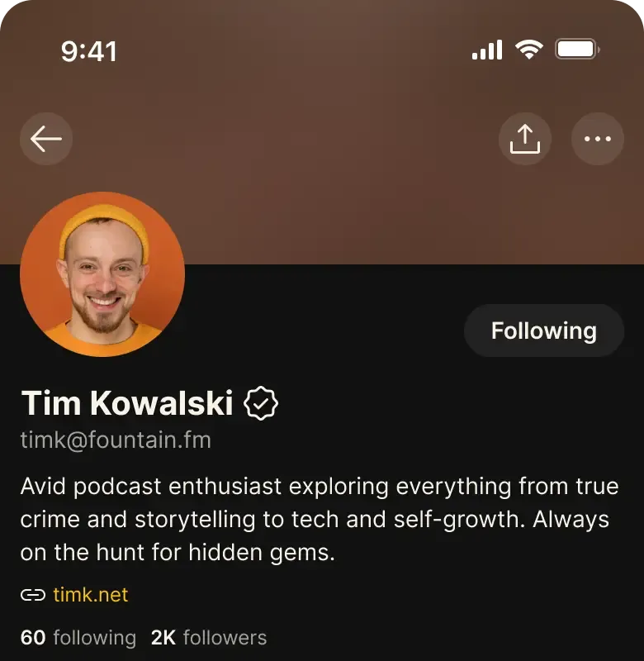This screenshot has width=644, height=661.
Task: Tap the battery indicator icon
Action: pyautogui.click(x=577, y=50)
